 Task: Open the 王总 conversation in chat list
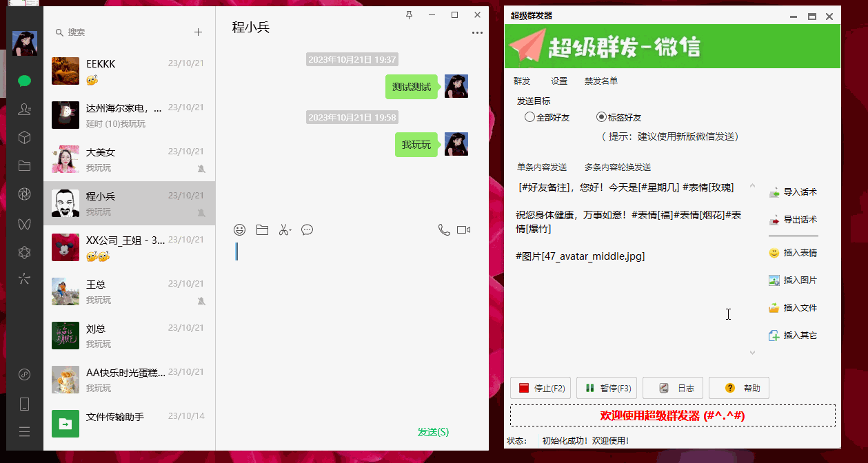(x=129, y=291)
